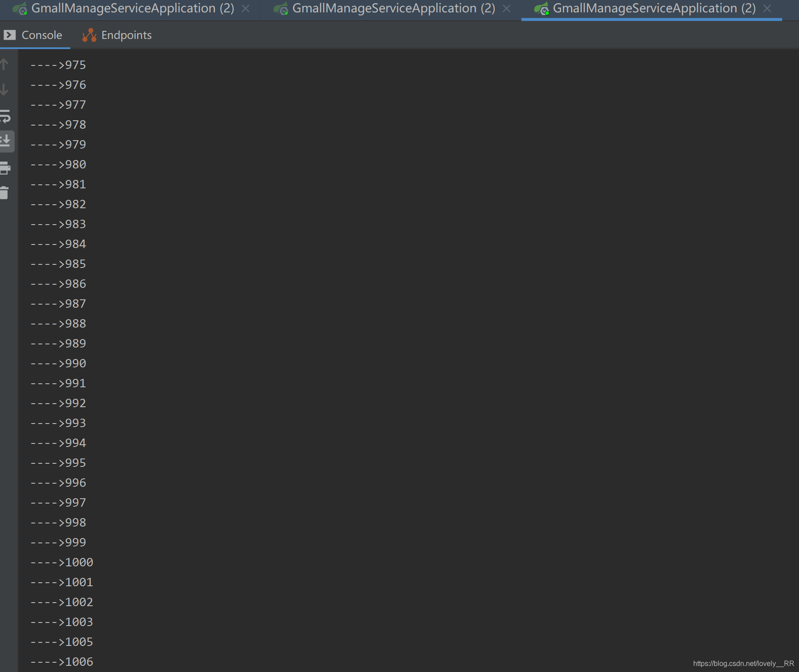This screenshot has width=799, height=672.
Task: Click the print console output icon
Action: 5,168
